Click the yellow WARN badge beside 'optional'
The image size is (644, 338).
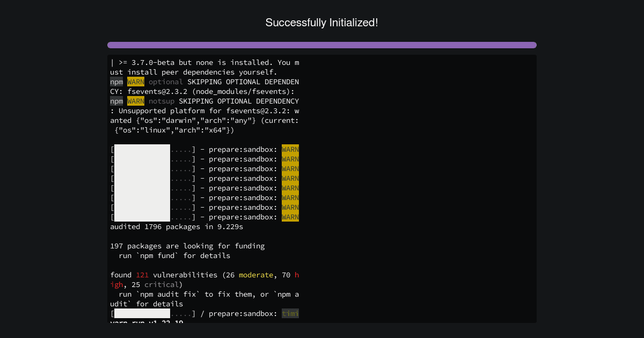(x=135, y=82)
